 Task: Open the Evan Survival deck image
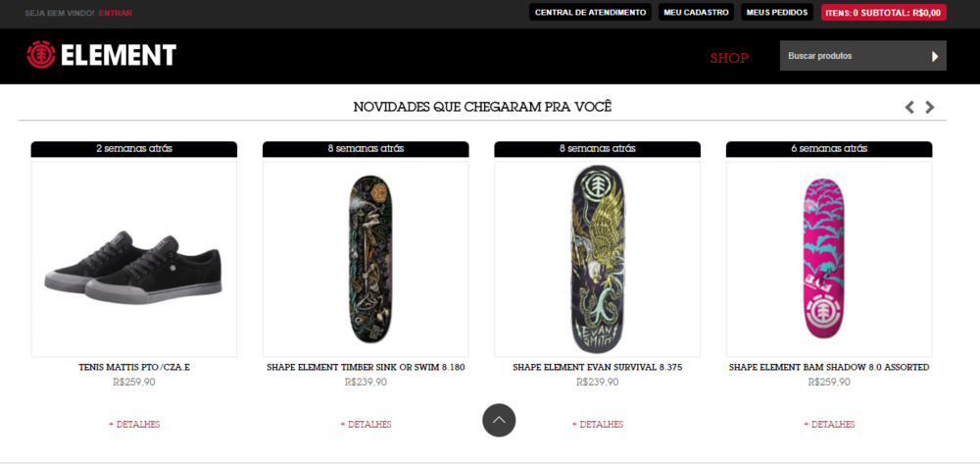click(x=598, y=260)
